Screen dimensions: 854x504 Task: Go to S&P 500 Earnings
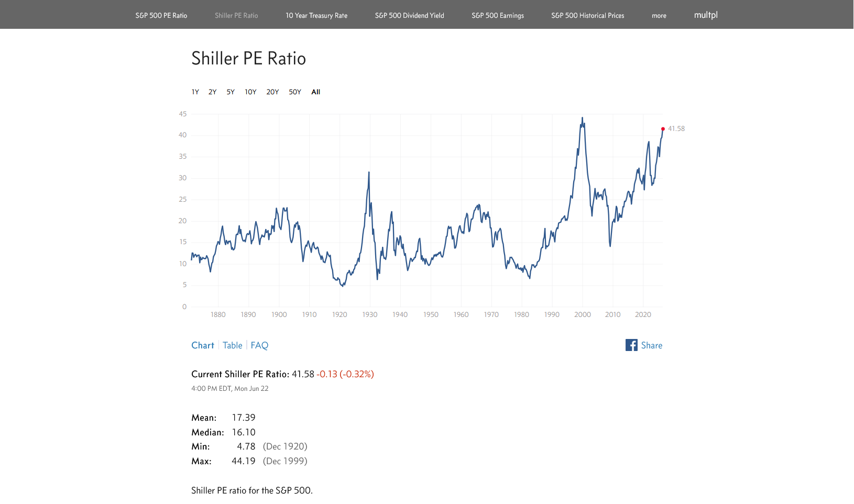click(x=498, y=16)
